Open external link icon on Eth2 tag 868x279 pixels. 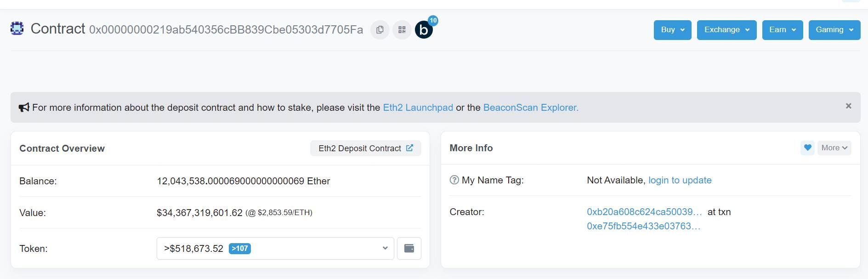pos(409,148)
